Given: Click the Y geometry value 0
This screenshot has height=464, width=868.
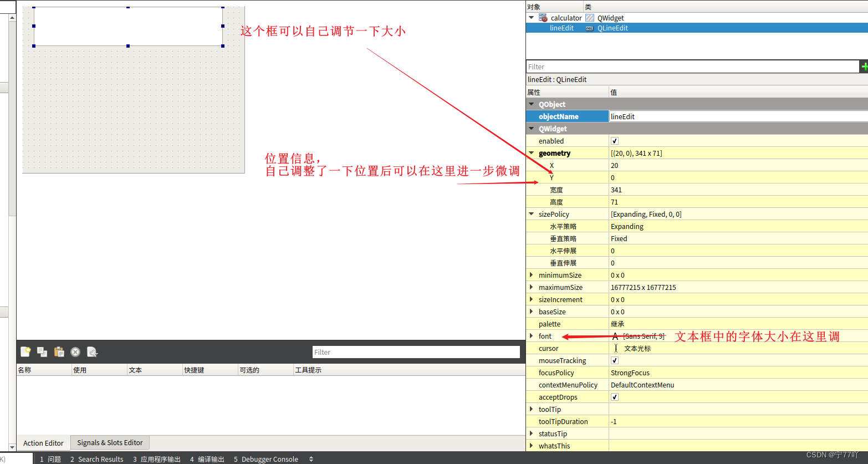Looking at the screenshot, I should click(x=738, y=177).
